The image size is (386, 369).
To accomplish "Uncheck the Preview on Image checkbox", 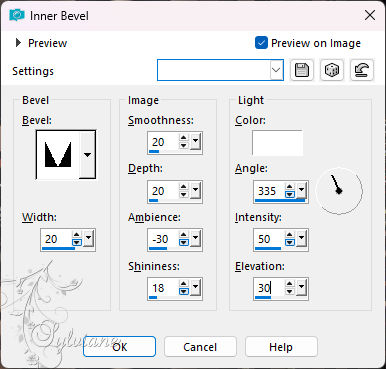I will [x=261, y=43].
